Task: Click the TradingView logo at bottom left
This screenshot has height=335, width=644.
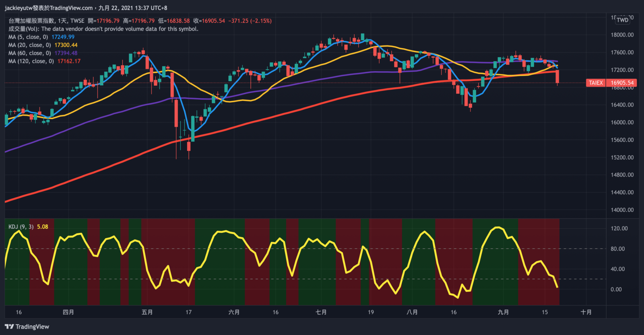Action: (27, 327)
